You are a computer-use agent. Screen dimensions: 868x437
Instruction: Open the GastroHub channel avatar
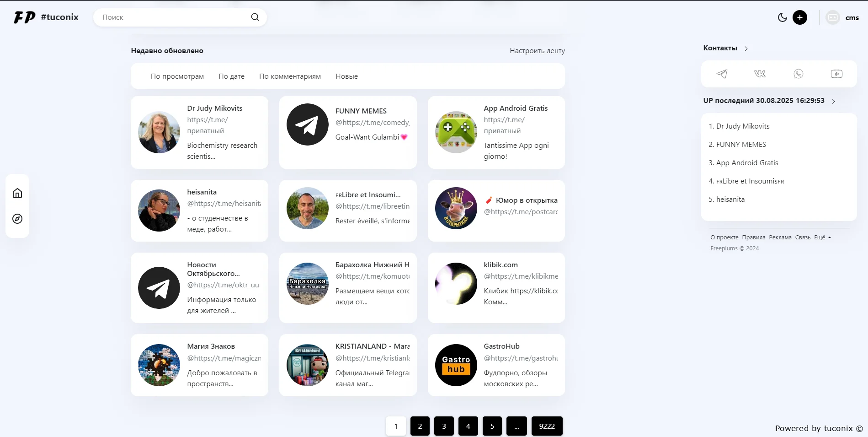point(456,365)
